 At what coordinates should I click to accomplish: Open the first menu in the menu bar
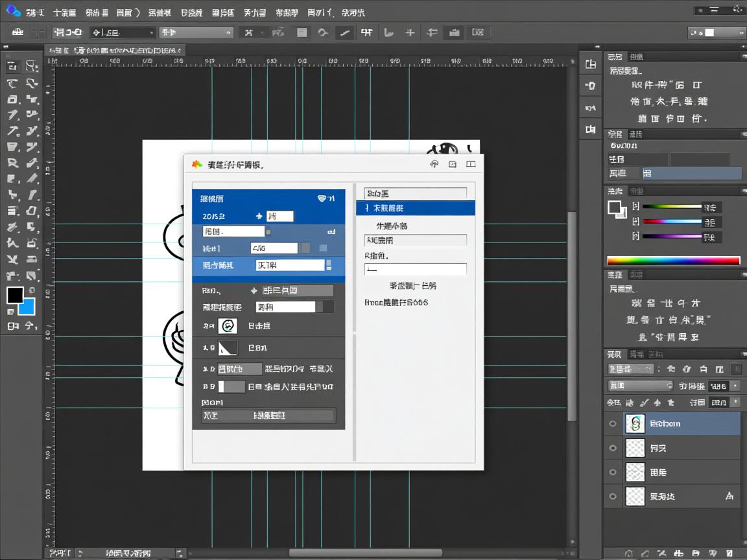pyautogui.click(x=35, y=12)
